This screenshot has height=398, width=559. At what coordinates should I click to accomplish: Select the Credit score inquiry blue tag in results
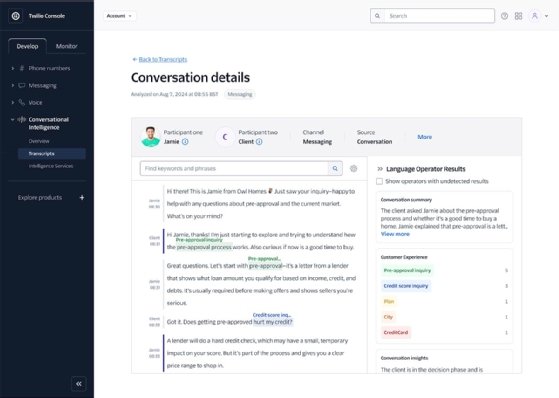(x=406, y=286)
